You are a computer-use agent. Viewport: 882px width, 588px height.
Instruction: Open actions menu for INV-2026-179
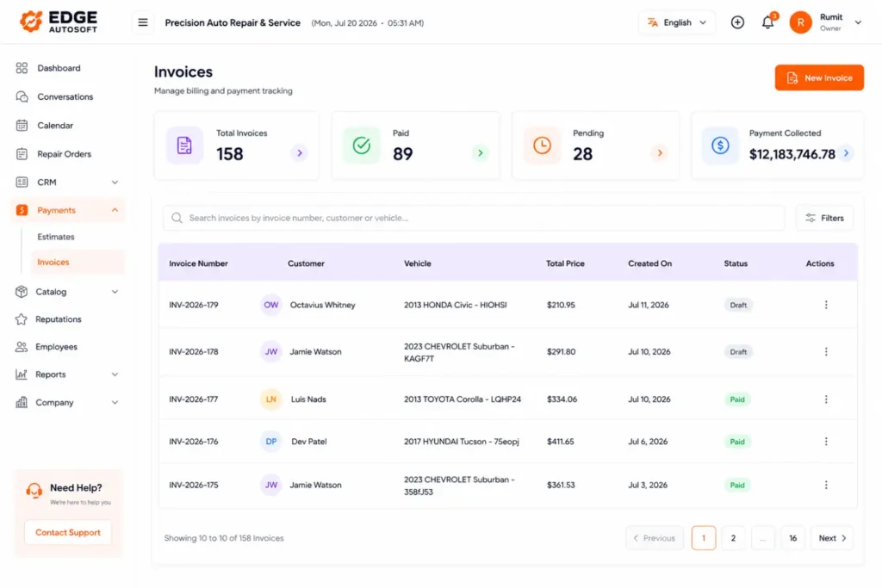(826, 305)
